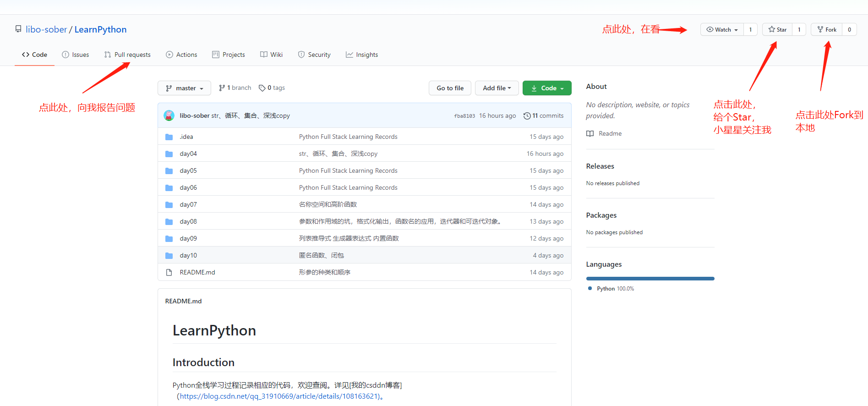Click the Go to file button
The height and width of the screenshot is (406, 868).
450,88
